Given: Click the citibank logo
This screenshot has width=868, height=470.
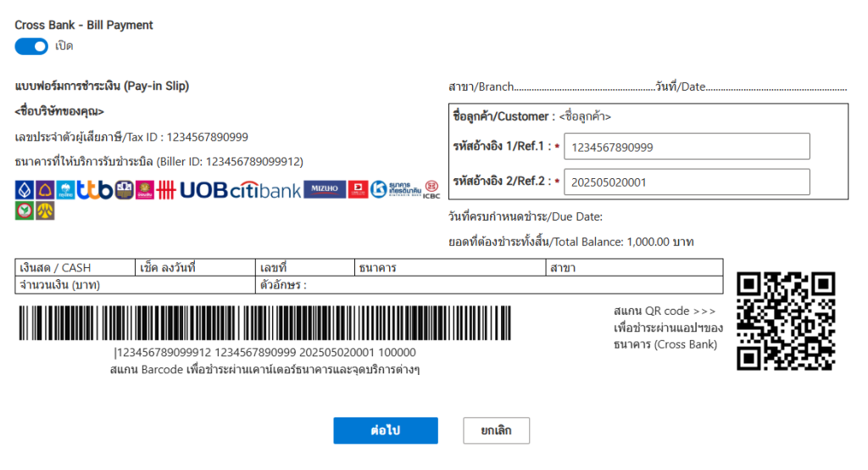Looking at the screenshot, I should pos(265,190).
